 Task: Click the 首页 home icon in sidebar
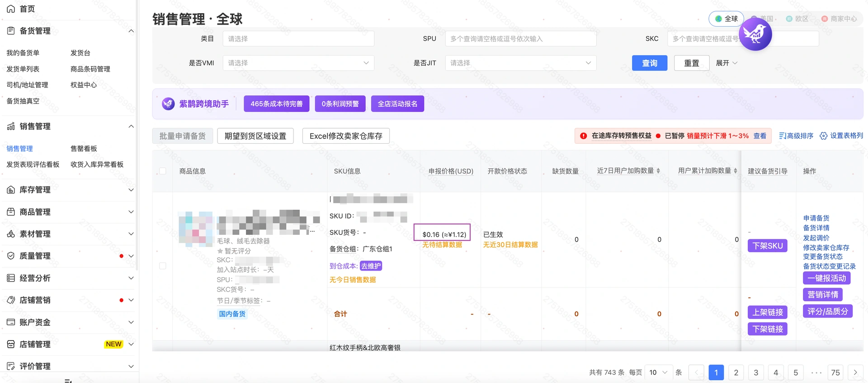[x=11, y=9]
